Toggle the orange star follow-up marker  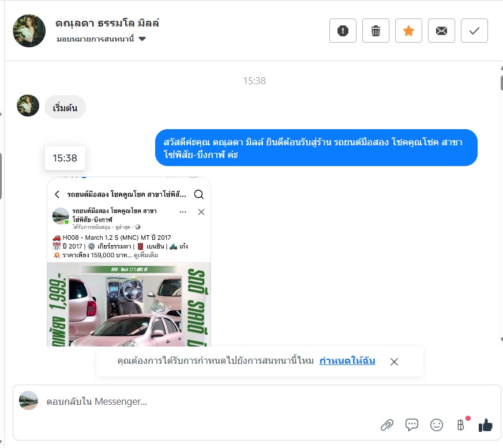[x=408, y=31]
